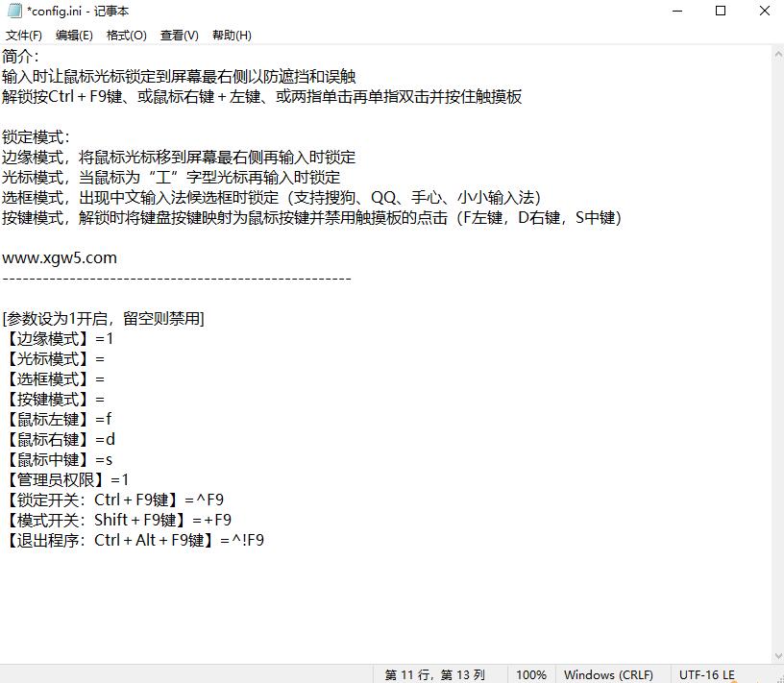Click the 第 11 行, 第 13 列 status indicator
The image size is (784, 683).
tap(435, 674)
